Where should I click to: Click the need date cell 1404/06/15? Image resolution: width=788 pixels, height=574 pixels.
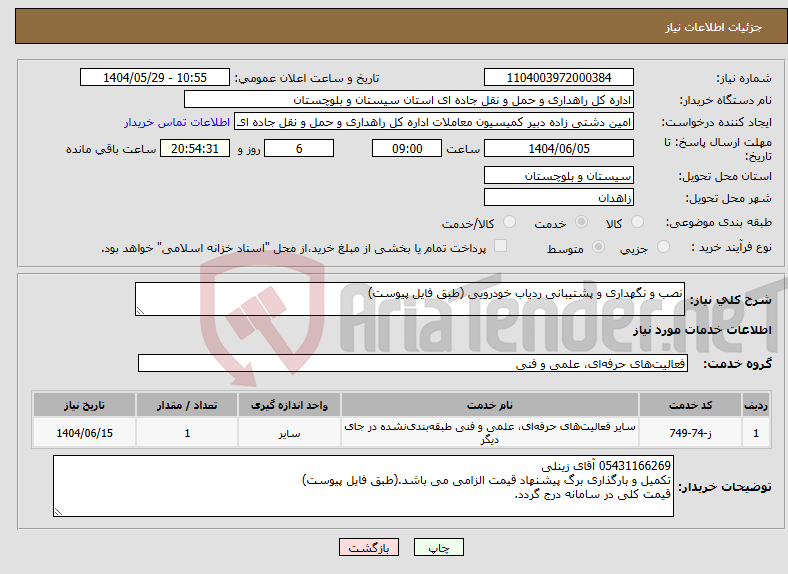(x=84, y=433)
